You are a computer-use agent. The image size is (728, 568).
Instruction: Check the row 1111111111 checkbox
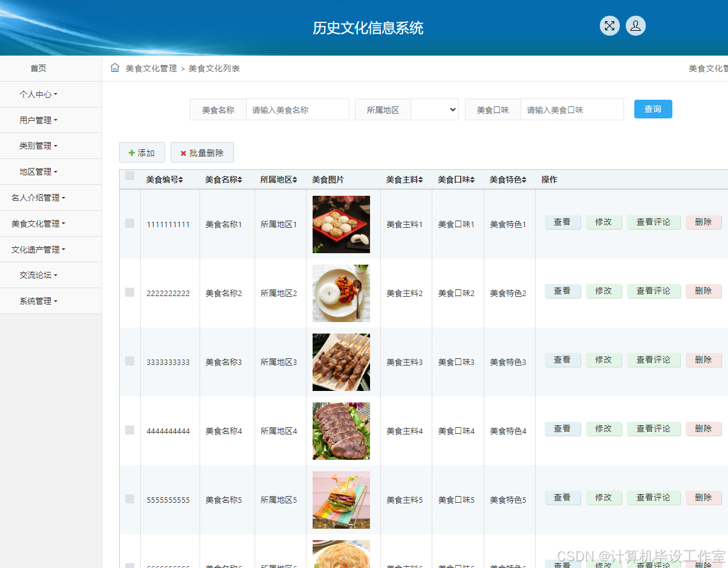[x=129, y=223]
